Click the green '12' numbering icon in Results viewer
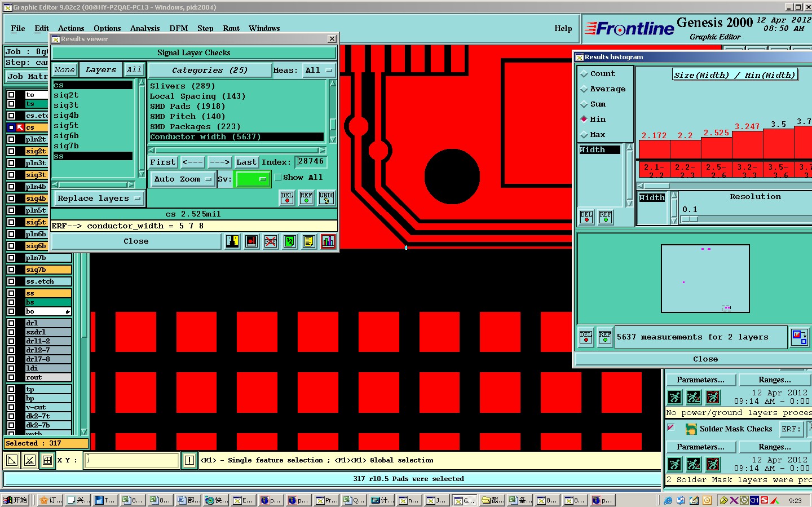Image resolution: width=812 pixels, height=507 pixels. pos(290,241)
